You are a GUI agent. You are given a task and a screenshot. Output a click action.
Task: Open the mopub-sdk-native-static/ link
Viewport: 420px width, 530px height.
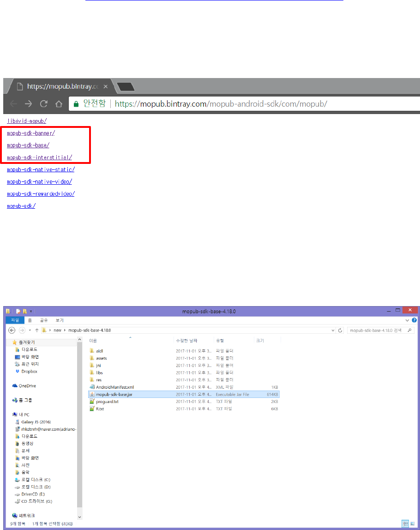click(x=41, y=170)
